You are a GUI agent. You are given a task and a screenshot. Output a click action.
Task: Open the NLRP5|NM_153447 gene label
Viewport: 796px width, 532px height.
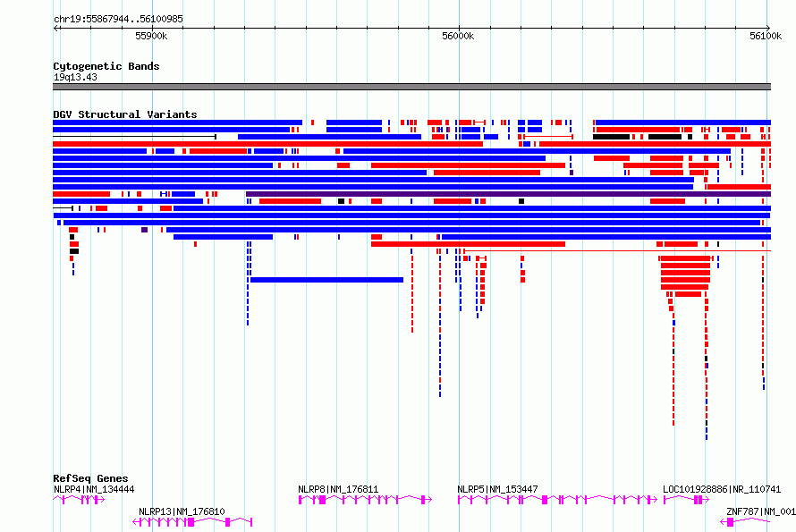coord(497,489)
